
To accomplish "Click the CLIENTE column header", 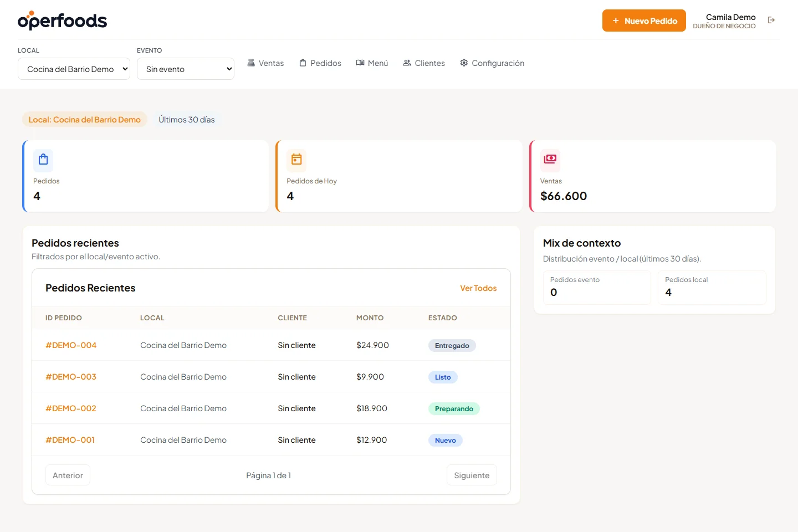I will (293, 318).
